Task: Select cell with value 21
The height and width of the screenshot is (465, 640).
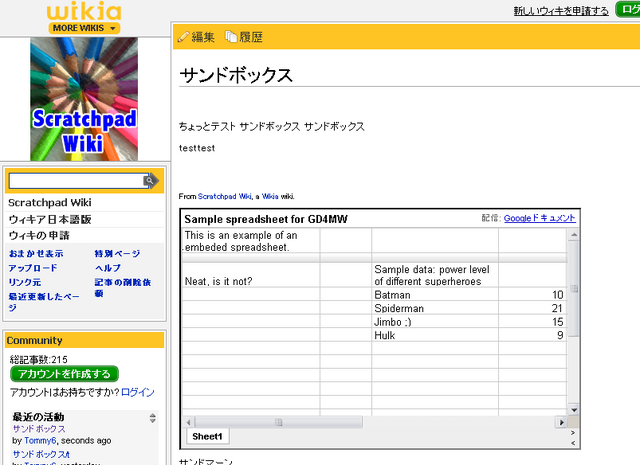Action: pos(532,308)
